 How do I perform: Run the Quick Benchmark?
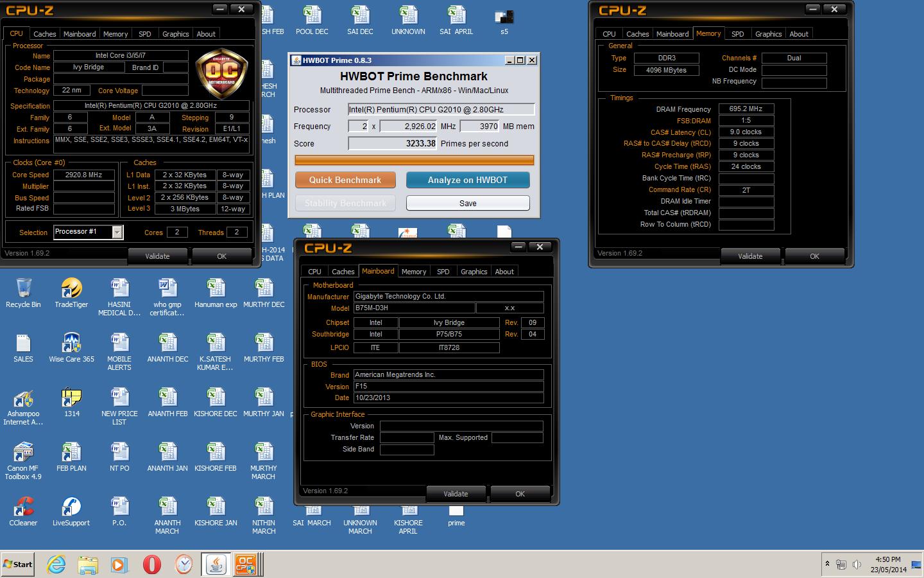[x=345, y=180]
